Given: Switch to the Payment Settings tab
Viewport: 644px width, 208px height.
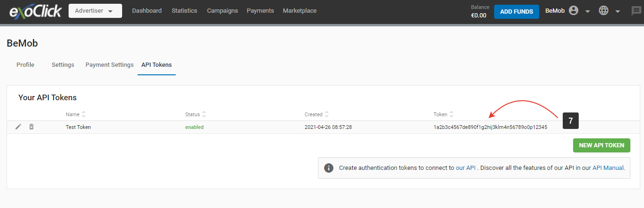Looking at the screenshot, I should (x=109, y=65).
